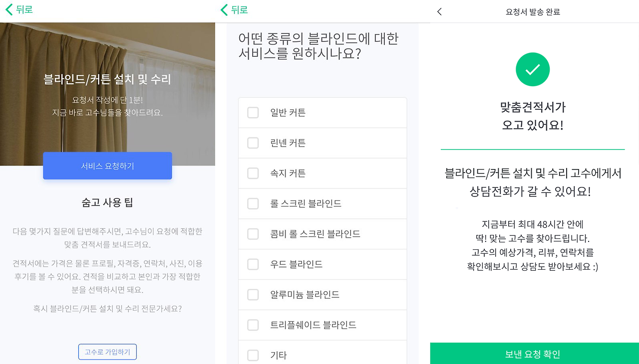Check the 린넨 커튼 option
Image resolution: width=639 pixels, height=364 pixels.
click(253, 143)
